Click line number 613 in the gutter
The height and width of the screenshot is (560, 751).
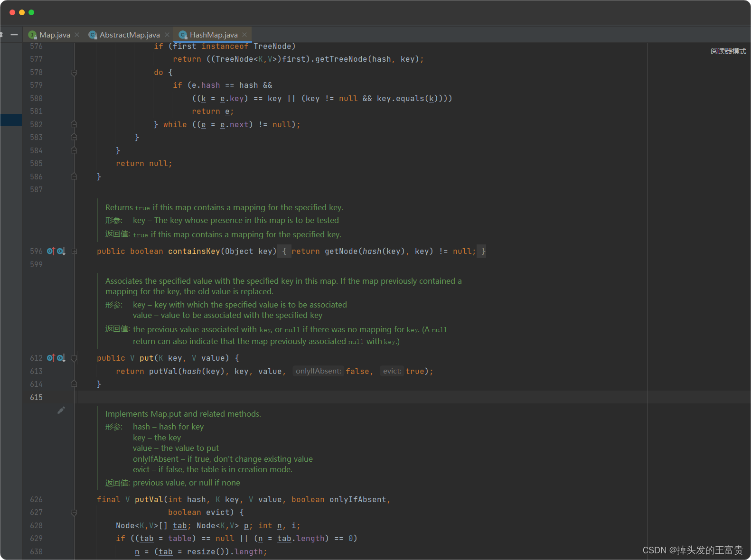click(x=36, y=371)
